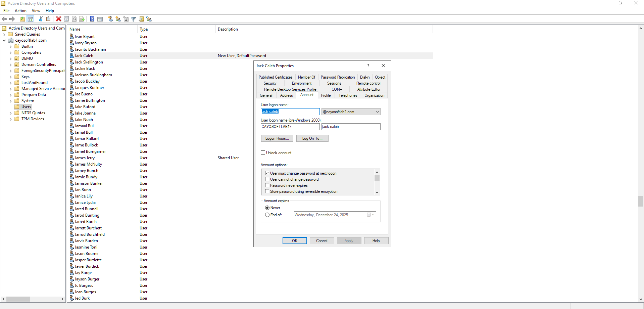Click the Paste clipboard toolbar icon
Viewport: 644px width, 309px height.
(x=48, y=19)
